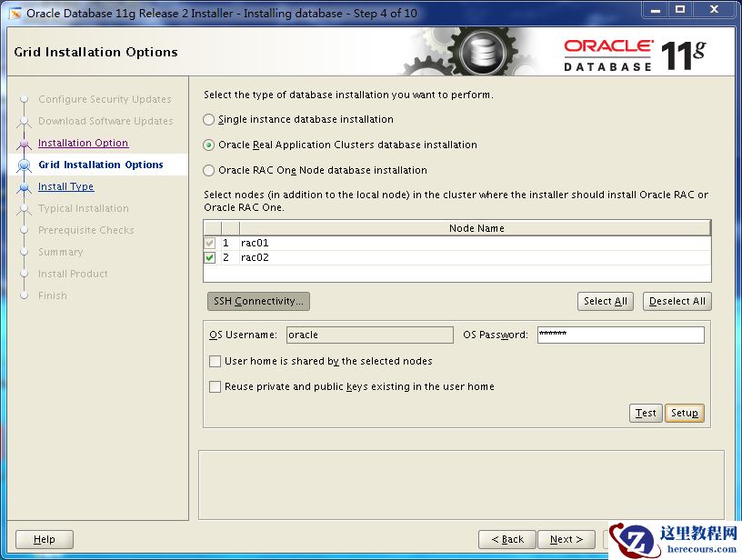Open SSH Connectivity settings
This screenshot has height=560, width=742.
point(258,301)
